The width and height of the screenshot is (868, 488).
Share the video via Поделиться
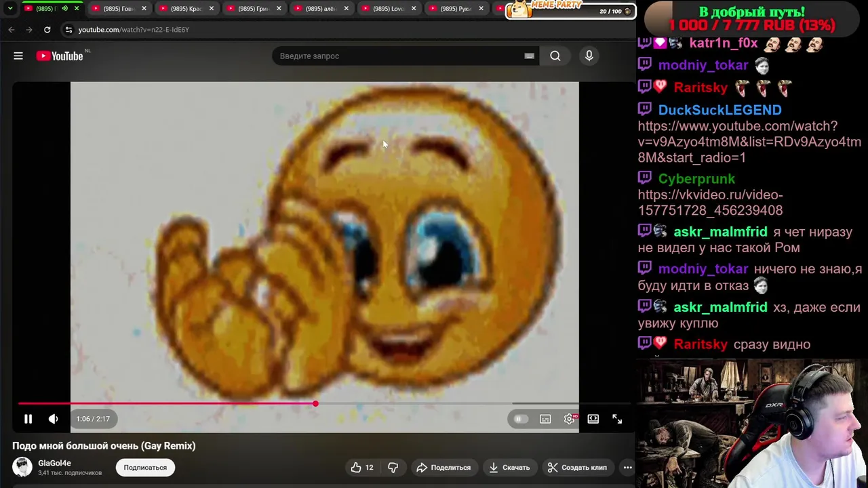443,468
